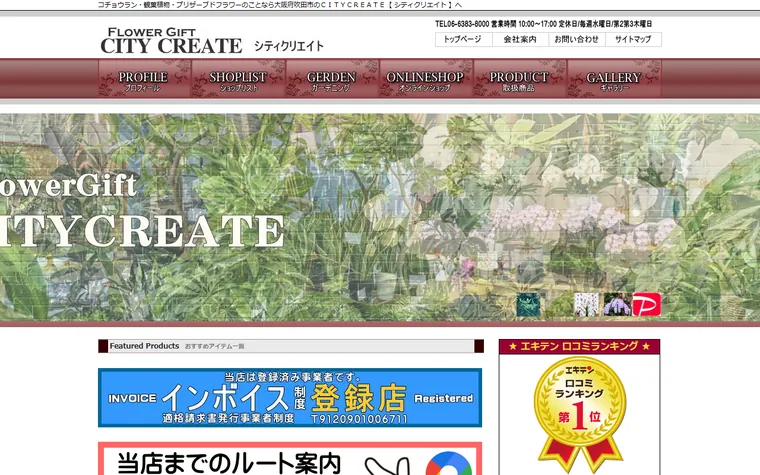Open the GERDEN gardening menu item
The width and height of the screenshot is (760, 475).
332,79
